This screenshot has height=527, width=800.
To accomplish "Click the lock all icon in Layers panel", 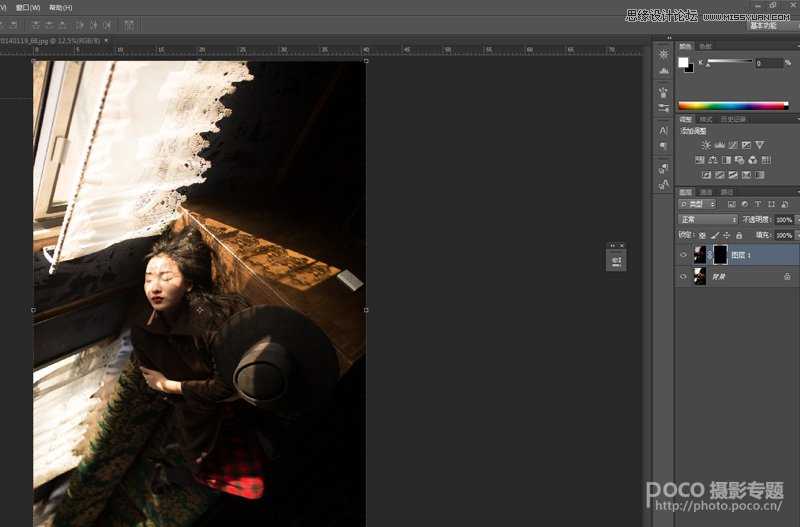I will pos(738,235).
